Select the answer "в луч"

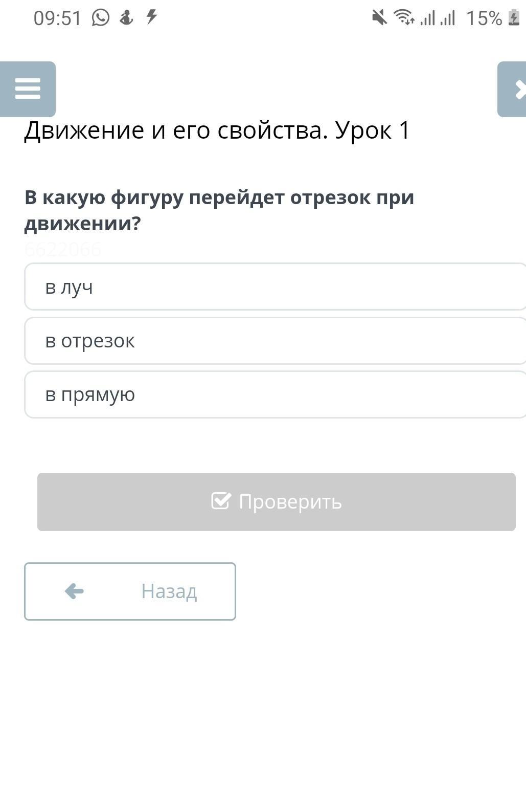coord(275,287)
